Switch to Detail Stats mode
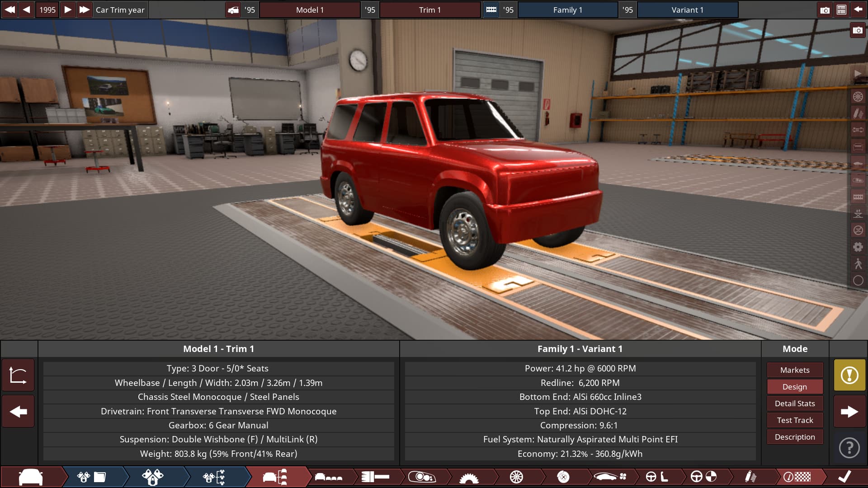The height and width of the screenshot is (488, 868). coord(794,404)
